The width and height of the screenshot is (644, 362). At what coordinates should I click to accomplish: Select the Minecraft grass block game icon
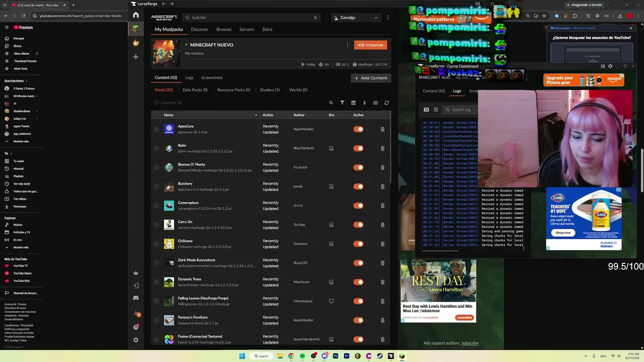pyautogui.click(x=136, y=29)
